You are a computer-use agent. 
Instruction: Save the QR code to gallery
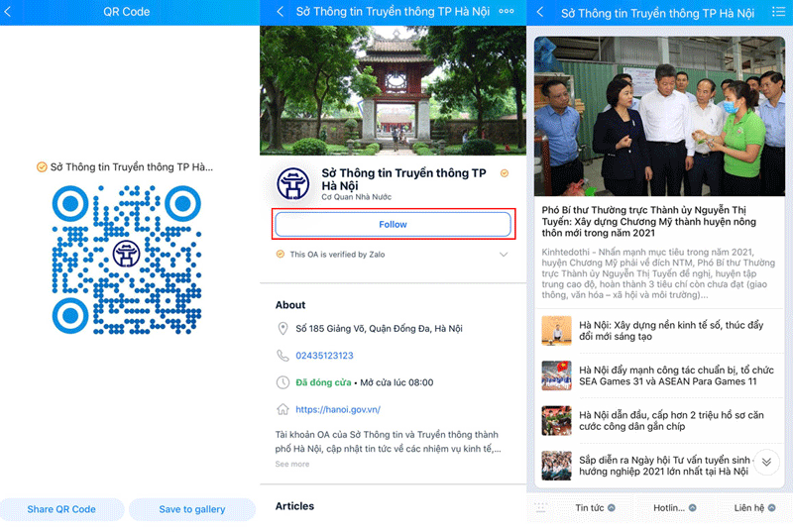click(x=192, y=509)
